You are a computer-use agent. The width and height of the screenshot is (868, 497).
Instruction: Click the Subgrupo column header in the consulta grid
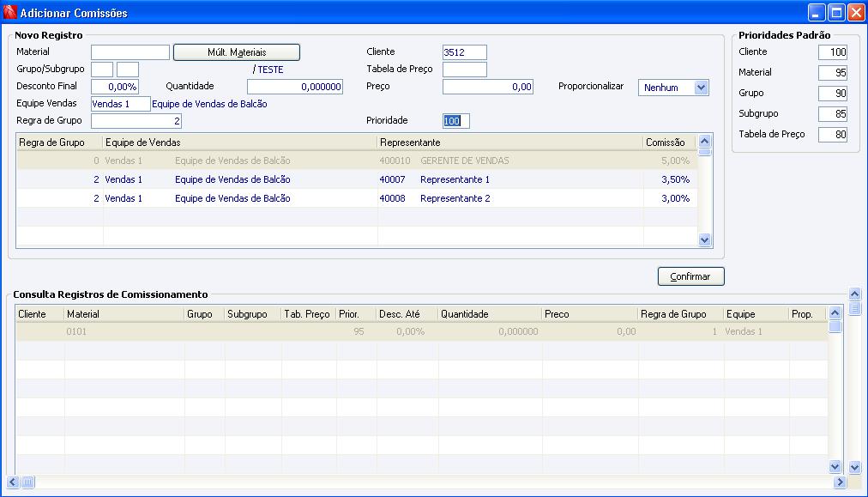click(x=254, y=314)
